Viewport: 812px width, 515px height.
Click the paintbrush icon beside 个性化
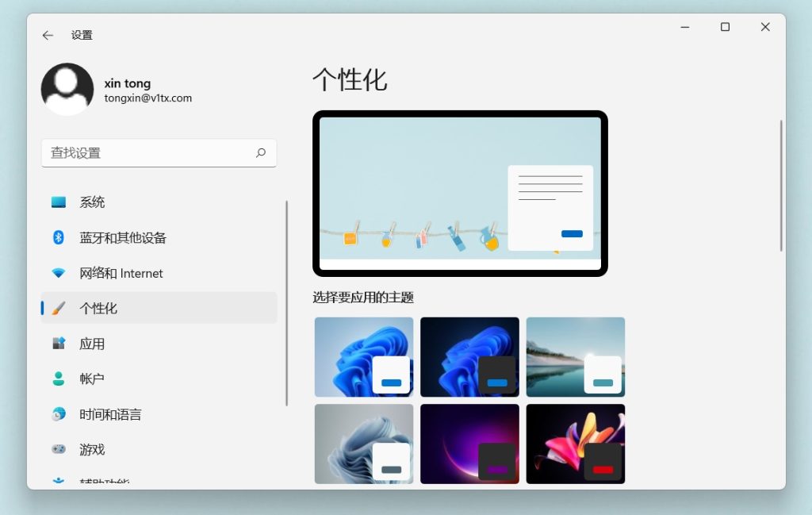click(59, 308)
